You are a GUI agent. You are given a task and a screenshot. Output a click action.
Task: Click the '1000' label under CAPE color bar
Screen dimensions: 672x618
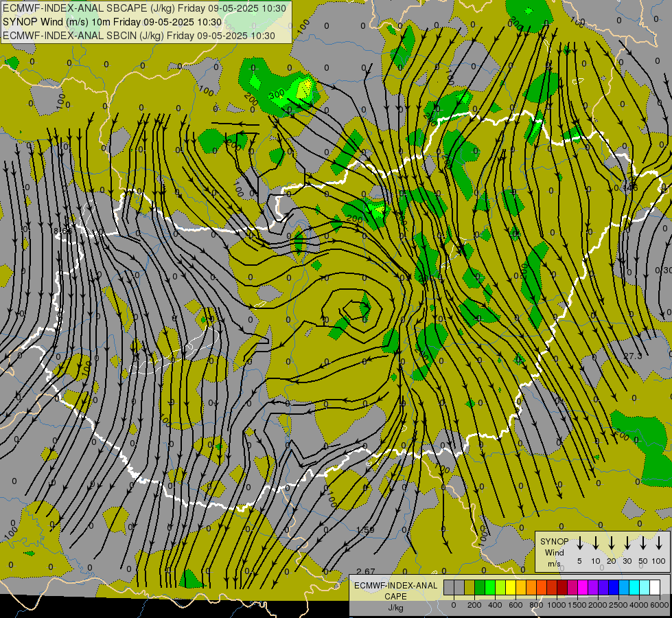557,605
